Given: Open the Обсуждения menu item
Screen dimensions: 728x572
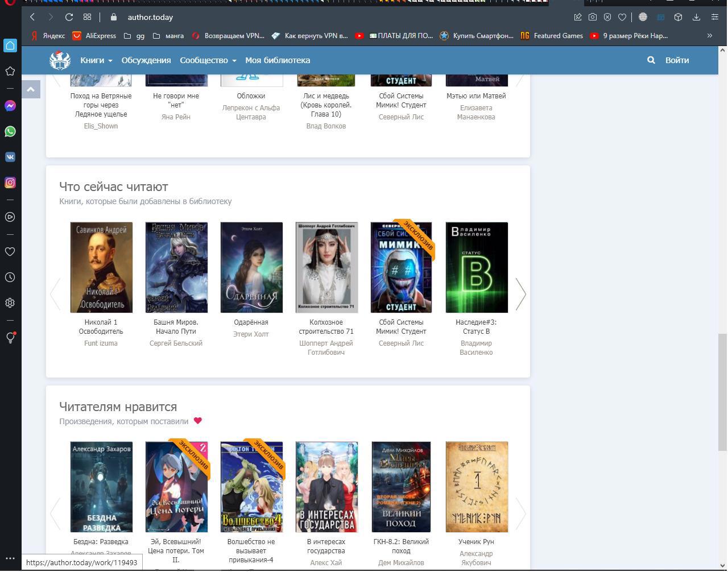Looking at the screenshot, I should (146, 60).
